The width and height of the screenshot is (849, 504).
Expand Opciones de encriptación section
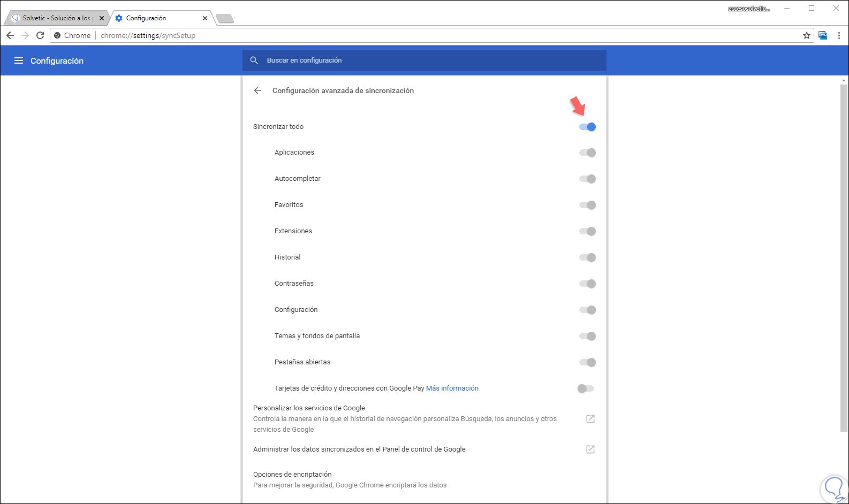[424, 480]
